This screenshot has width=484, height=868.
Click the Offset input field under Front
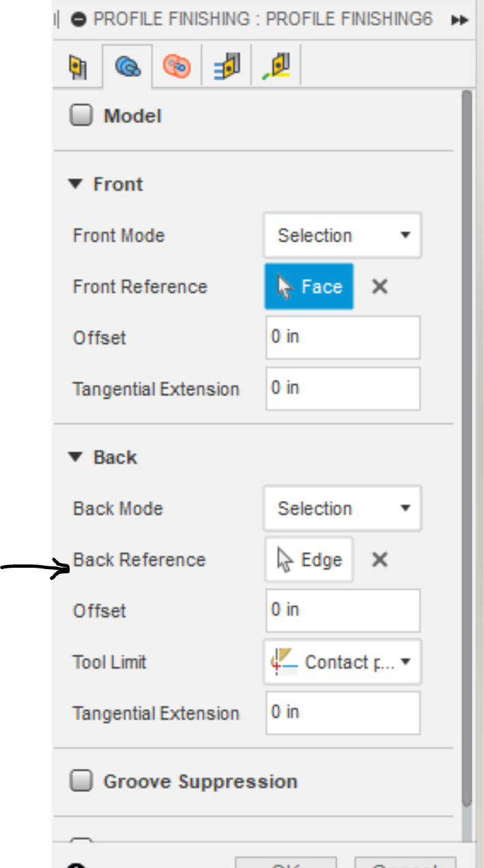[x=341, y=338]
